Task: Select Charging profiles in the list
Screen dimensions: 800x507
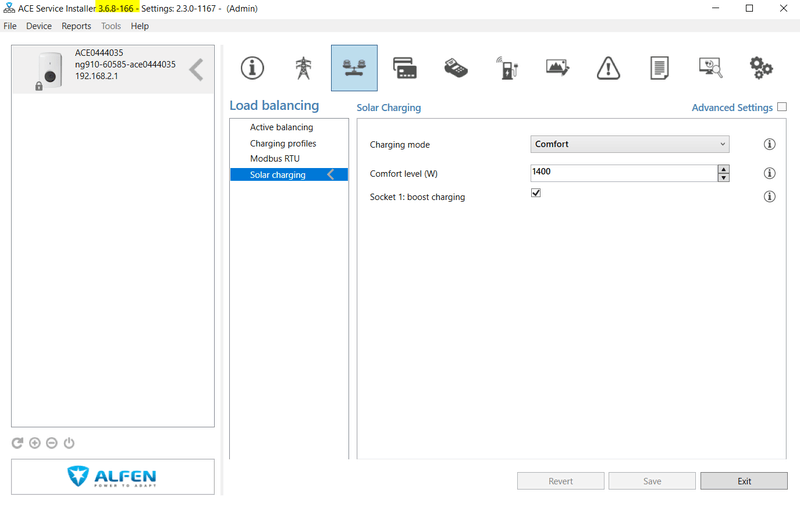Action: click(283, 143)
